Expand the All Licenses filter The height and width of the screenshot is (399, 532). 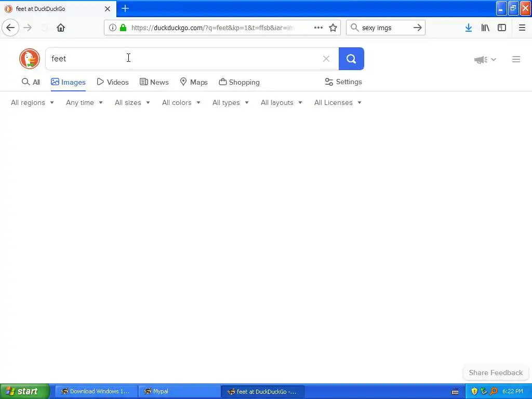pos(338,102)
